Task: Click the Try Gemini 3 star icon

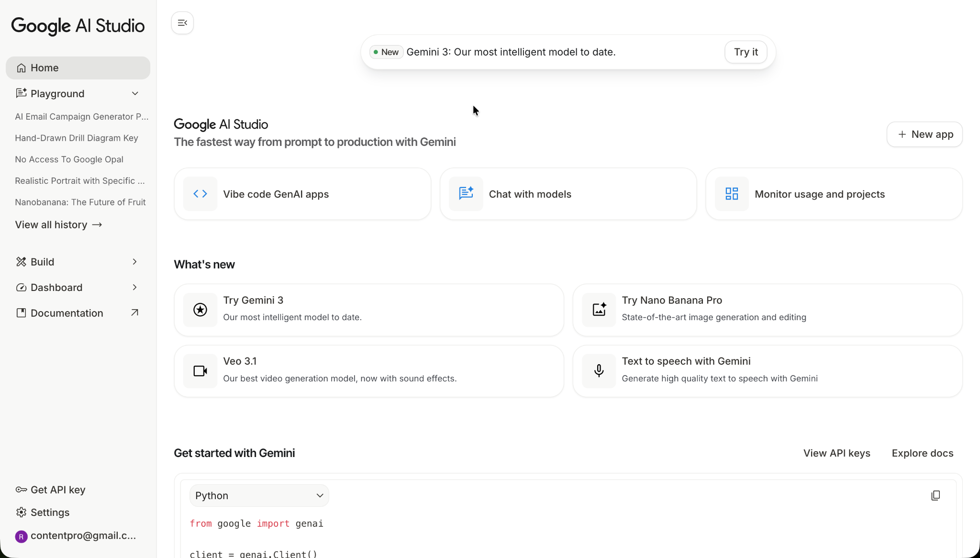Action: (x=200, y=310)
